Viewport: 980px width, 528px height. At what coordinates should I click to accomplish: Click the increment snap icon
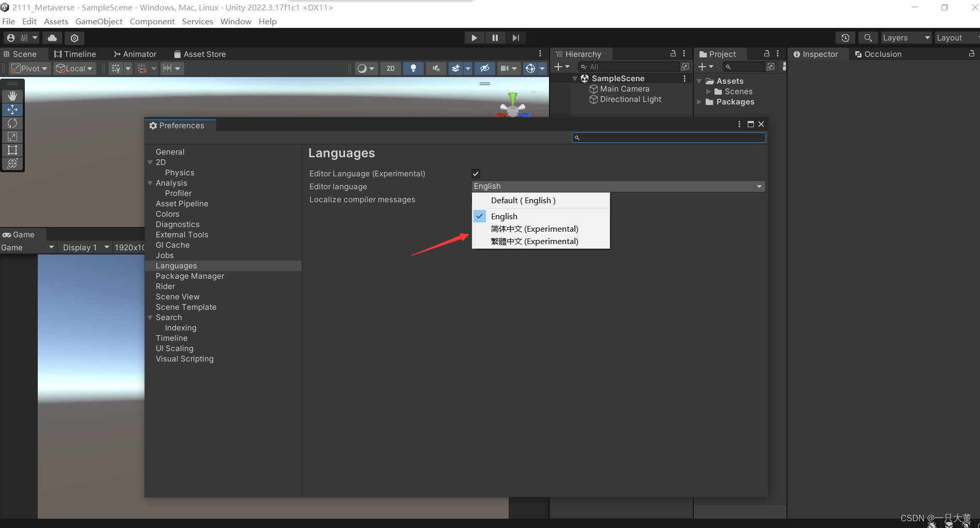click(167, 68)
